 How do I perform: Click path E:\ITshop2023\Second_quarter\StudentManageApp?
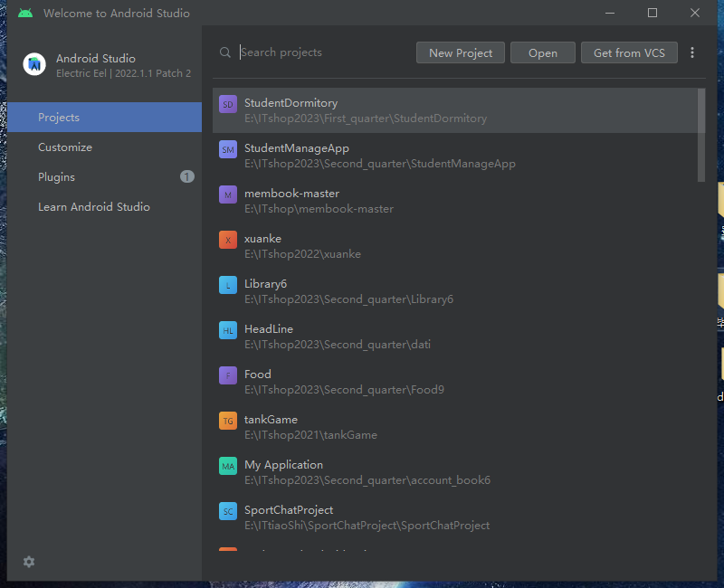[x=380, y=164]
